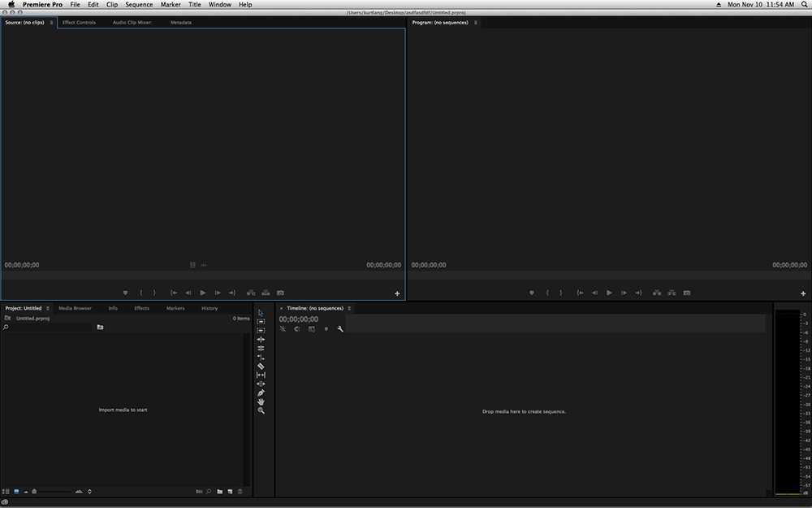
Task: Select the Pen tool
Action: [261, 393]
